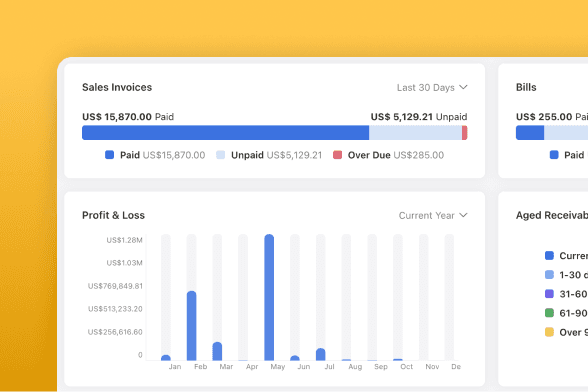588x392 pixels.
Task: Toggle the 1-30 days legend icon
Action: pos(549,275)
